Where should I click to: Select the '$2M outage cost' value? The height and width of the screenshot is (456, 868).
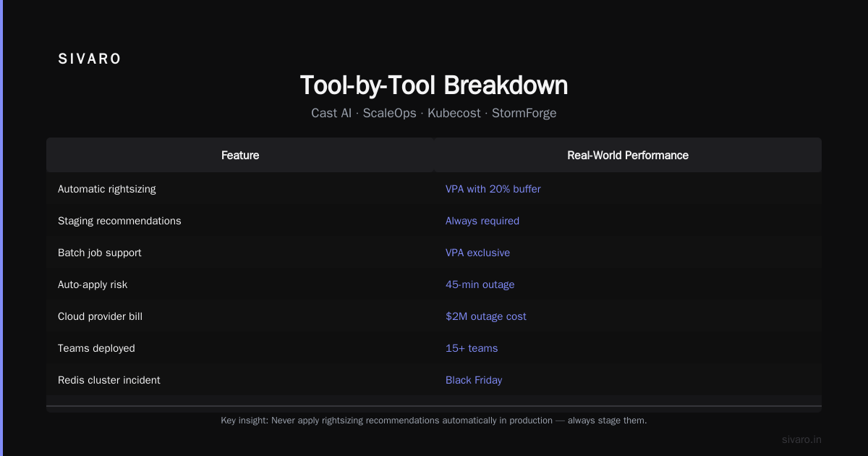click(486, 316)
